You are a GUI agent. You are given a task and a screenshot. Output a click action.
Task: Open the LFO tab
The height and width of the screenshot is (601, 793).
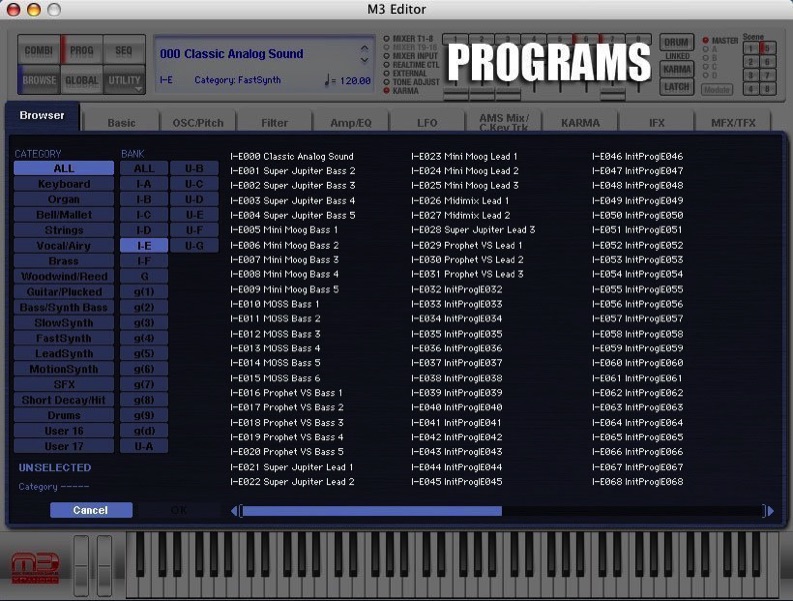click(x=427, y=122)
